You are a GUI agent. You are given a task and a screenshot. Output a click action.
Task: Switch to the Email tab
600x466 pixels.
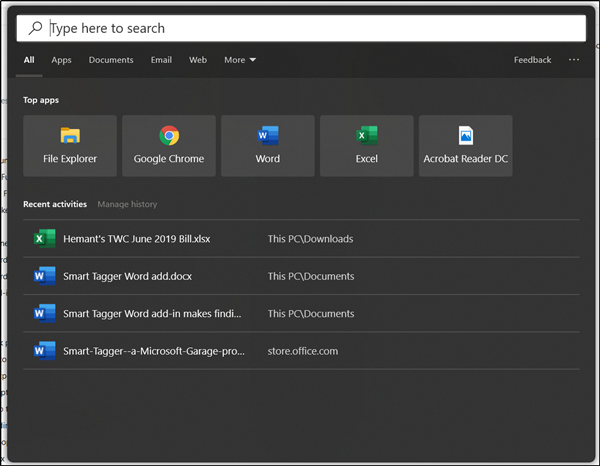[161, 60]
